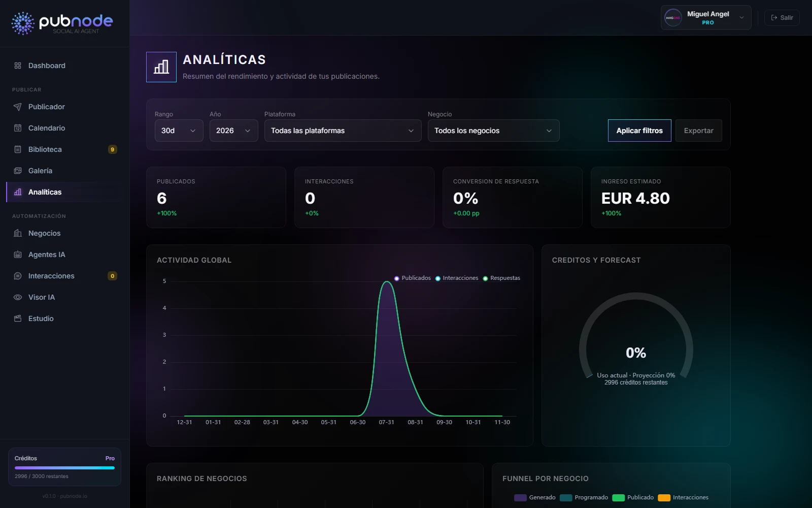
Task: Toggle Respuestas series in chart legend
Action: point(501,278)
